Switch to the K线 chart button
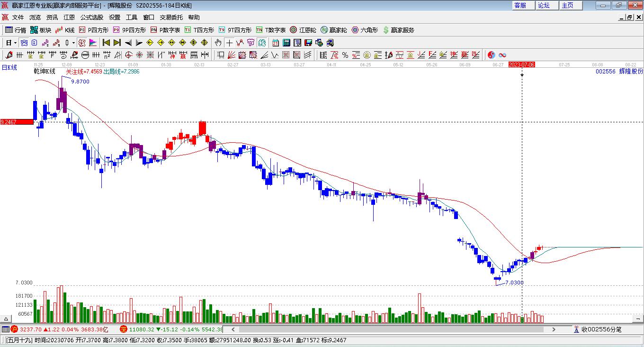This screenshot has width=644, height=347. click(x=65, y=30)
